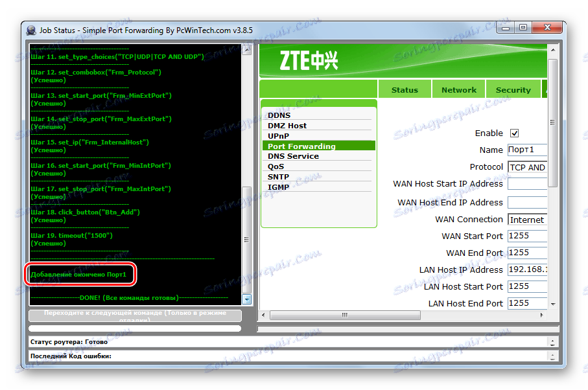The width and height of the screenshot is (588, 390).
Task: Click the LAN Host End Port field
Action: pos(527,303)
